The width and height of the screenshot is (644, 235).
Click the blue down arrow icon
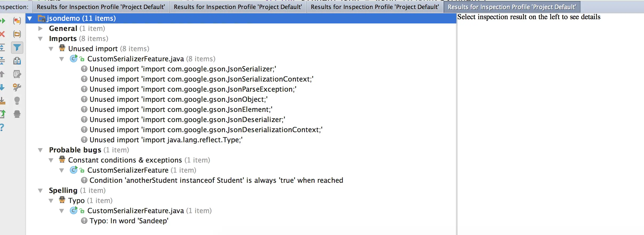(2, 87)
